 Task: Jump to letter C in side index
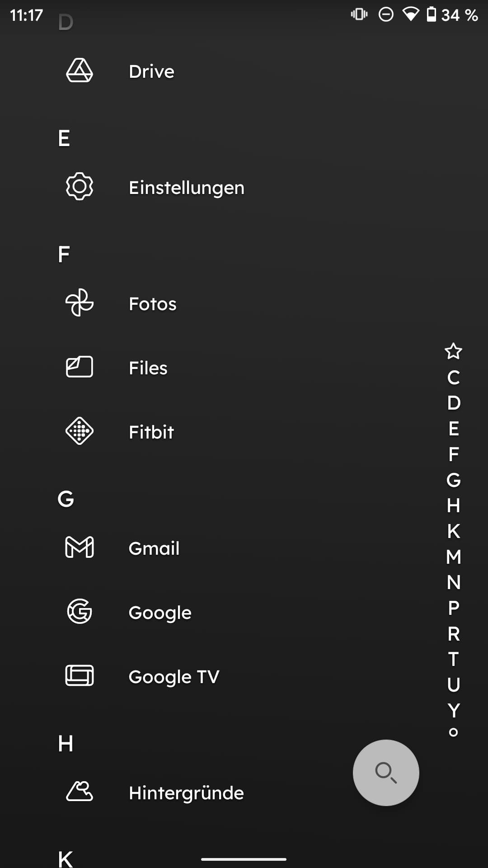point(454,377)
